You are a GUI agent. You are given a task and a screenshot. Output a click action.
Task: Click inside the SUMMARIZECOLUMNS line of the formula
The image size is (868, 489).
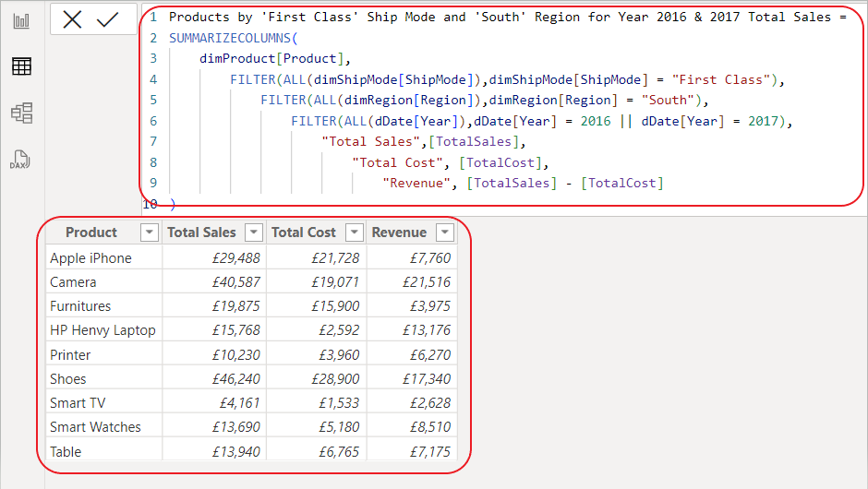(x=233, y=38)
